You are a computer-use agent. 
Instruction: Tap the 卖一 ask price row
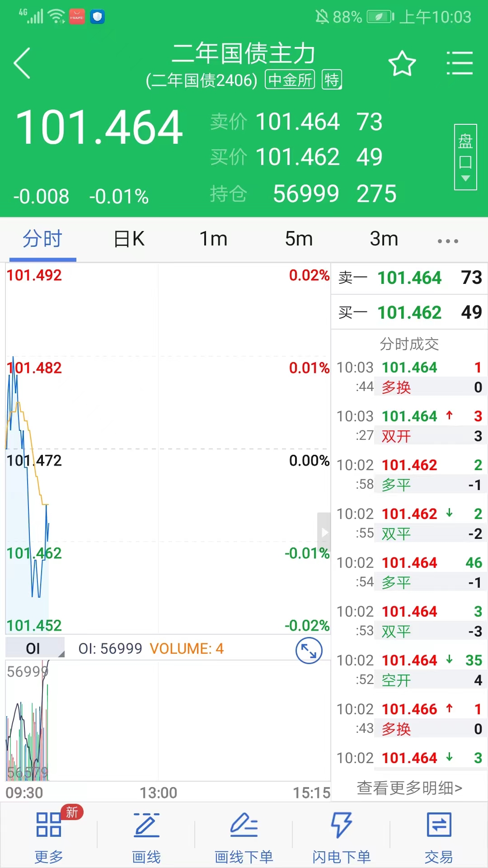tap(409, 278)
